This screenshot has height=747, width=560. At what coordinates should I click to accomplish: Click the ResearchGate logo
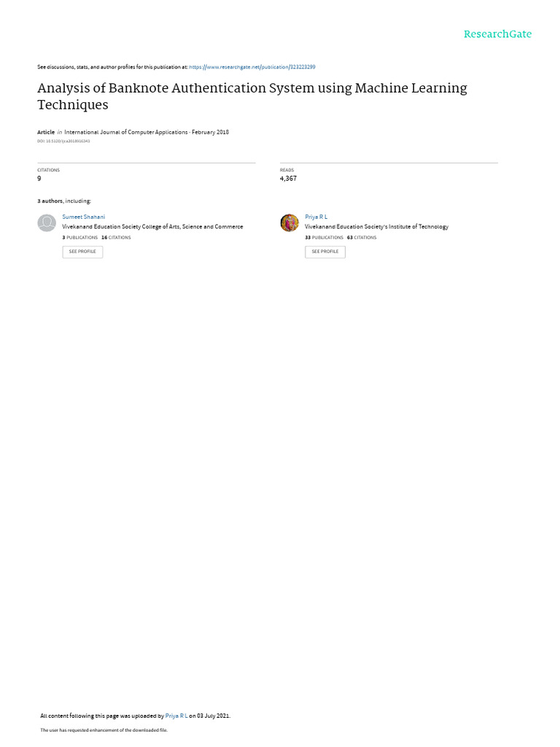(497, 34)
